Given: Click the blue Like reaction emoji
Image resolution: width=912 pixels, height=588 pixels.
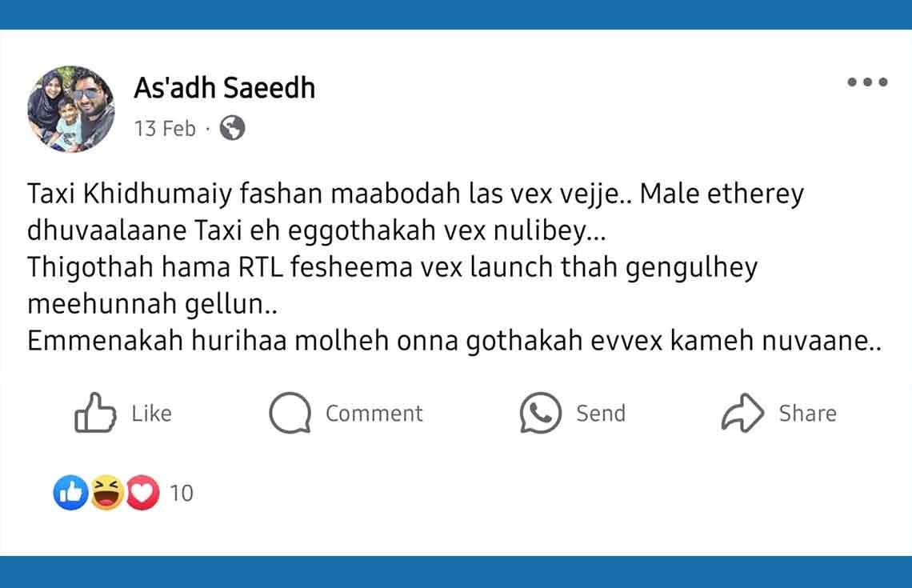Looking at the screenshot, I should 70,493.
